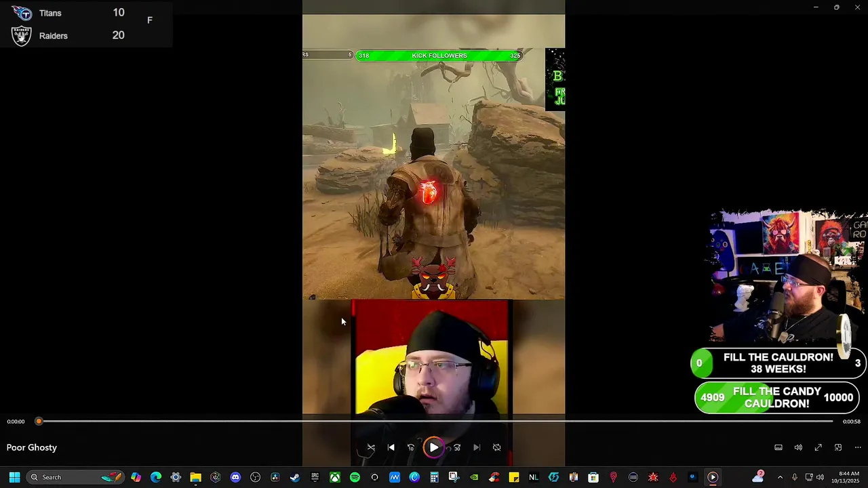Viewport: 868px width, 488px height.
Task: Open the captions and subtitles option
Action: click(x=778, y=447)
